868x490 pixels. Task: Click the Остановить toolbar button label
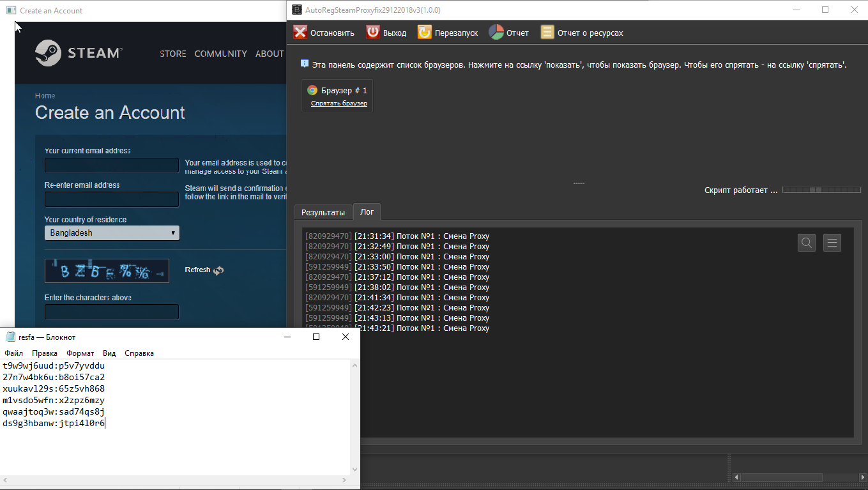click(x=332, y=33)
